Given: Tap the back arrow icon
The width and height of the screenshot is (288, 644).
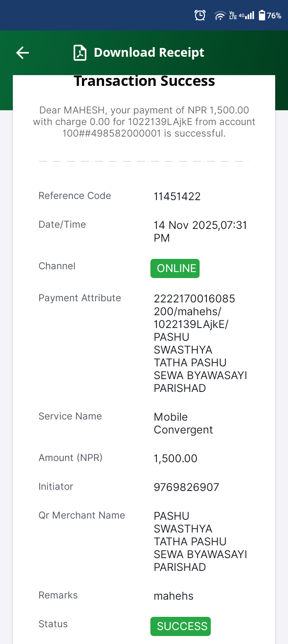Looking at the screenshot, I should point(22,52).
